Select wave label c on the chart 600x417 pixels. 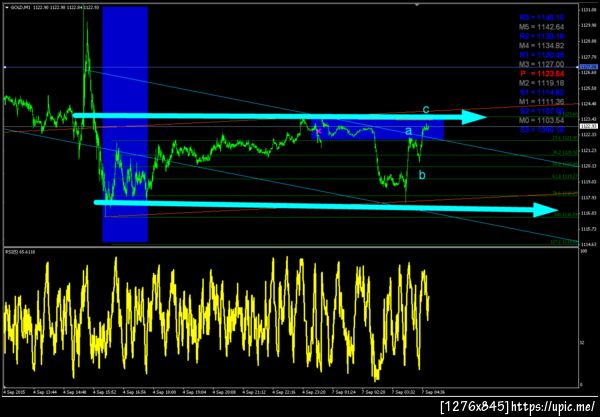pos(426,109)
